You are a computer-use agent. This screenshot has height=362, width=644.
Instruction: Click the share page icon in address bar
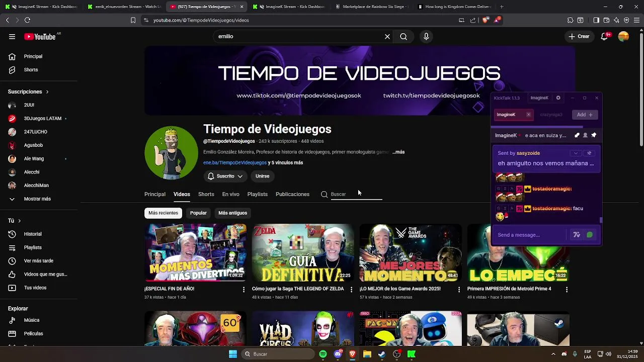click(x=473, y=20)
